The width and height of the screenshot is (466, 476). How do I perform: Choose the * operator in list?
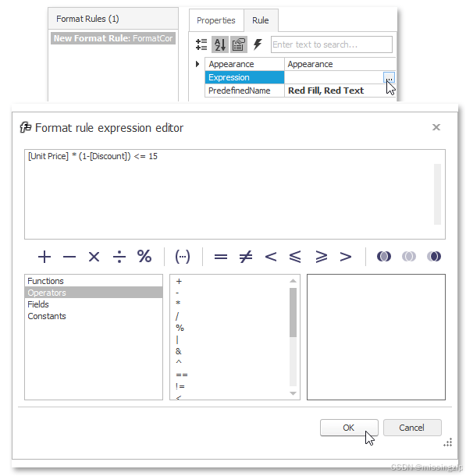point(178,304)
